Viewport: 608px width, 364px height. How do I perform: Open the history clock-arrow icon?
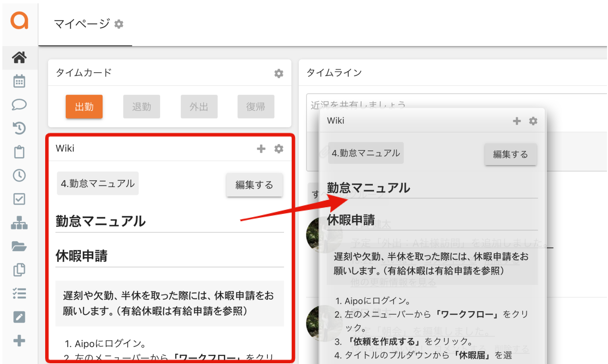(x=19, y=128)
